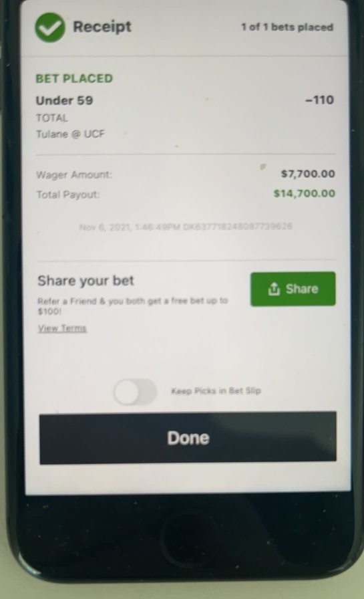Click the Share your bet heading
This screenshot has width=364, height=599.
point(85,281)
